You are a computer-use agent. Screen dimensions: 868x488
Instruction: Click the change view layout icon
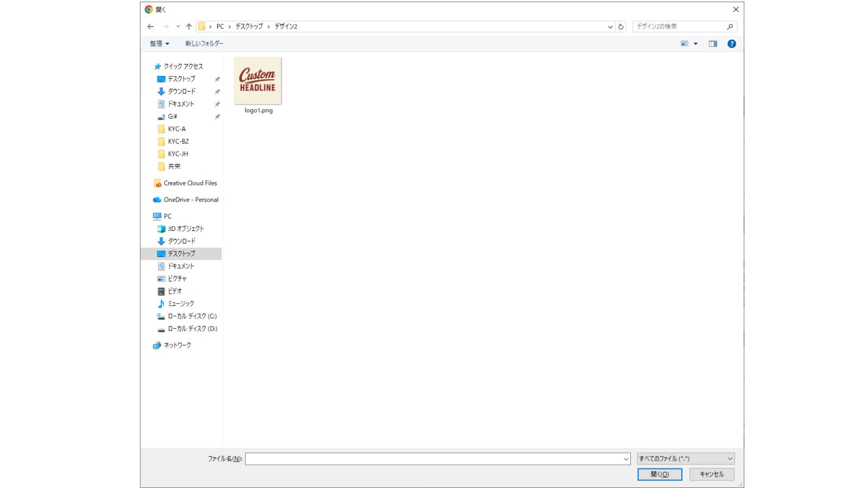click(x=685, y=44)
